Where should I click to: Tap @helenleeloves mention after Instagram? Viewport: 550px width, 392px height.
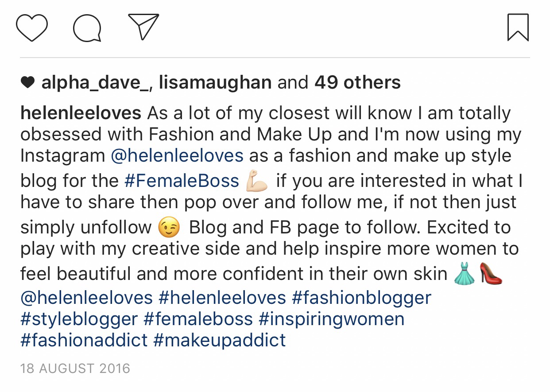click(177, 156)
